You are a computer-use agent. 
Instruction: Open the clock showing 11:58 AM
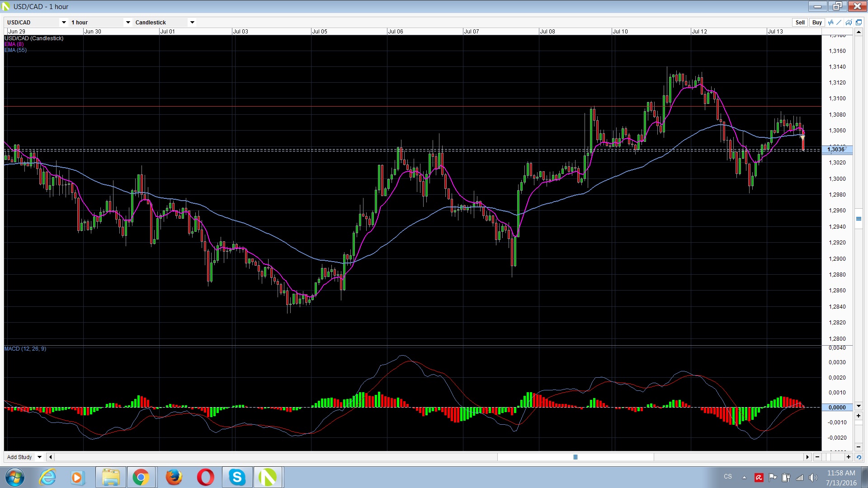841,478
